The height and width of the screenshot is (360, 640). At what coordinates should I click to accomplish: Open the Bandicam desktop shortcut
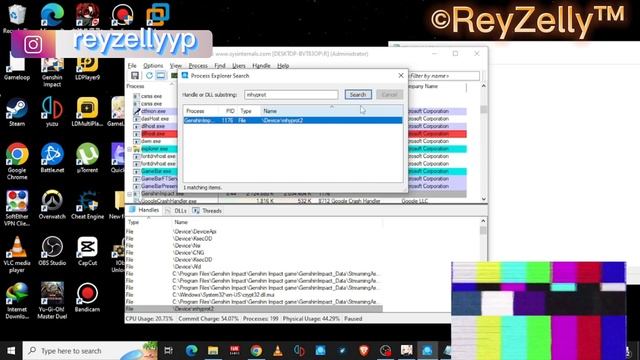pyautogui.click(x=87, y=298)
